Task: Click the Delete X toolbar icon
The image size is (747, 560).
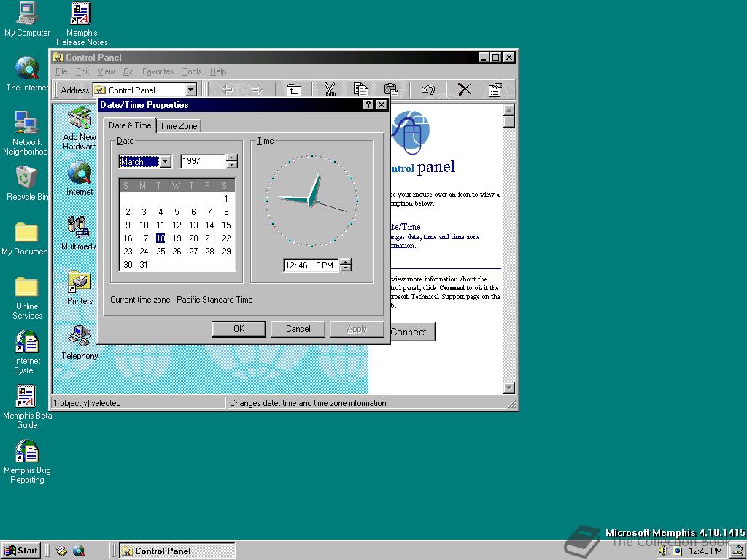Action: click(465, 90)
